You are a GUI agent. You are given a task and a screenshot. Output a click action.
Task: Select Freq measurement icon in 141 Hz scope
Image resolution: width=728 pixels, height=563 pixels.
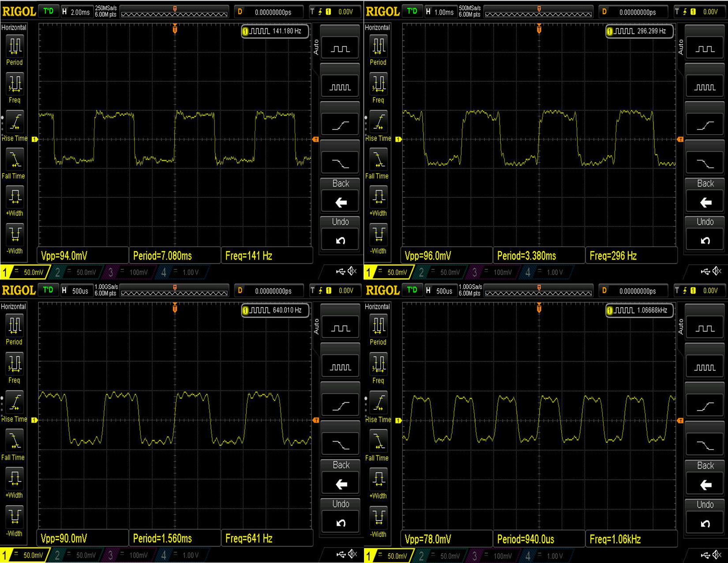coord(15,83)
